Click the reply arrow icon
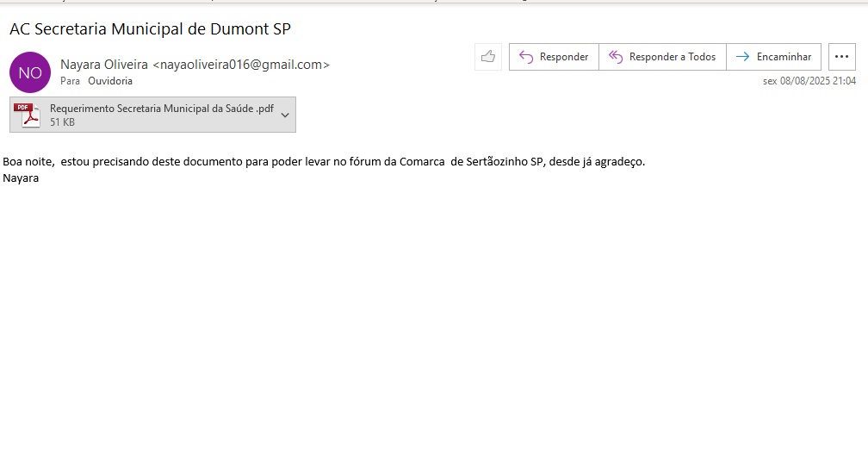 (526, 57)
